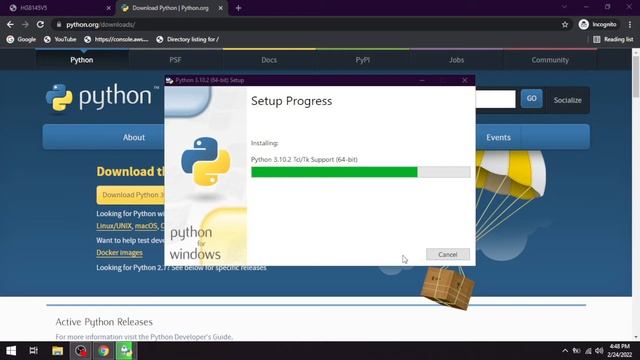640x360 pixels.
Task: Open the About menu on python.org
Action: [134, 137]
